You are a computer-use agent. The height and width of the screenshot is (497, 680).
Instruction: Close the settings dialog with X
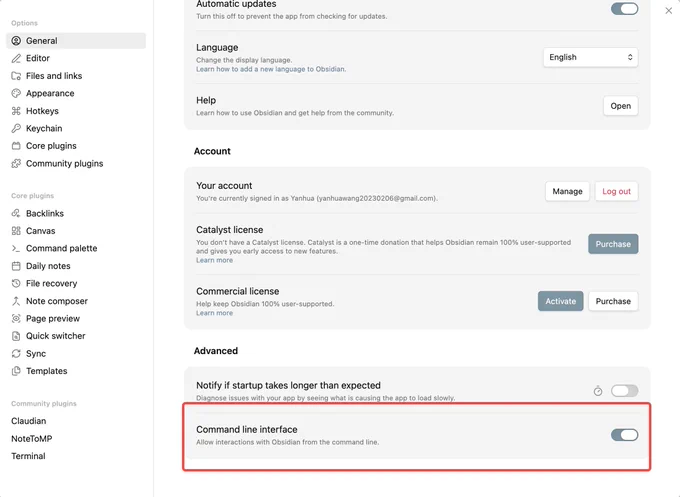(668, 10)
